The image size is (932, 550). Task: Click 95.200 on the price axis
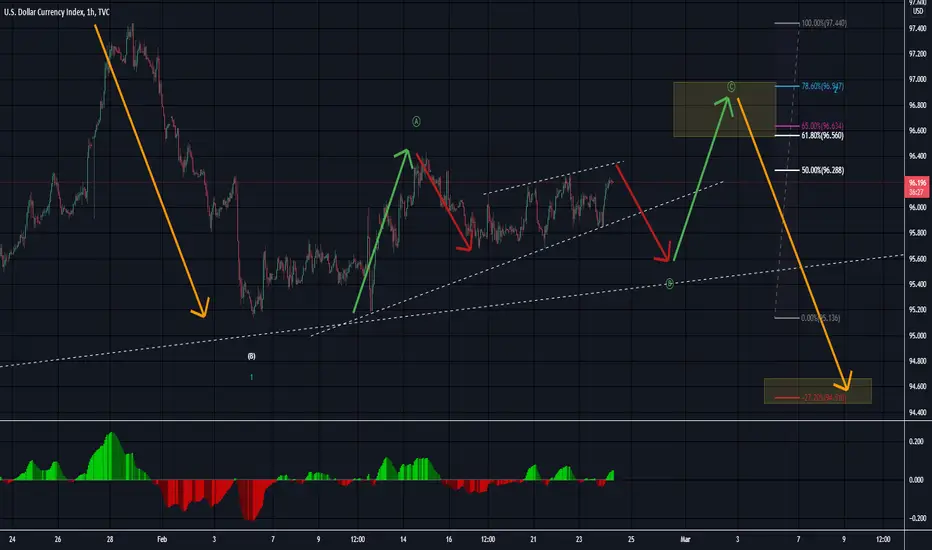(917, 310)
